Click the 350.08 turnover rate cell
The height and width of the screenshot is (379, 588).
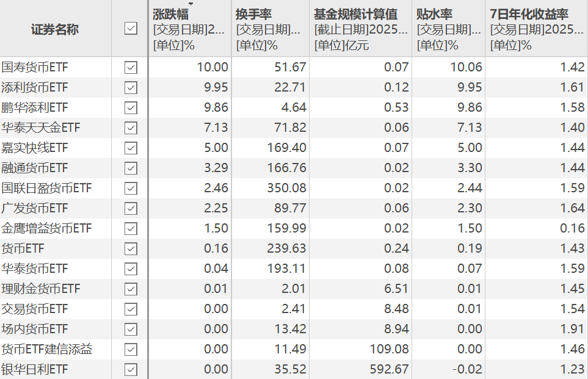270,188
